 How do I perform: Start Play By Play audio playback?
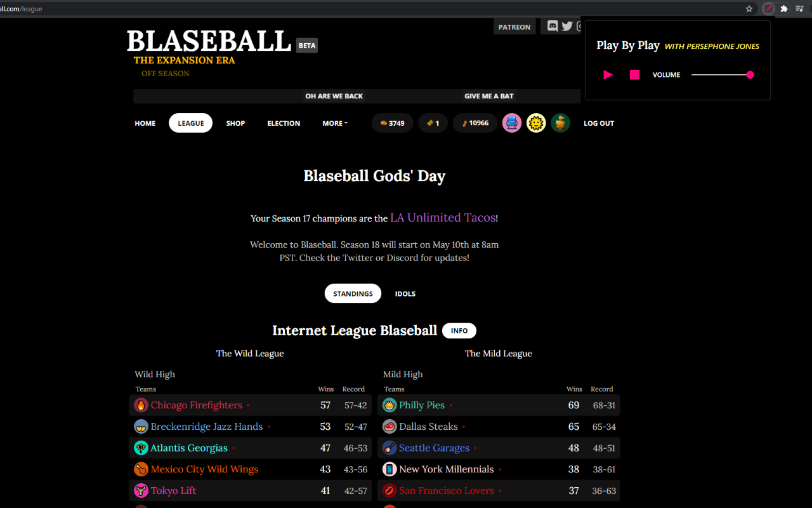pyautogui.click(x=608, y=75)
